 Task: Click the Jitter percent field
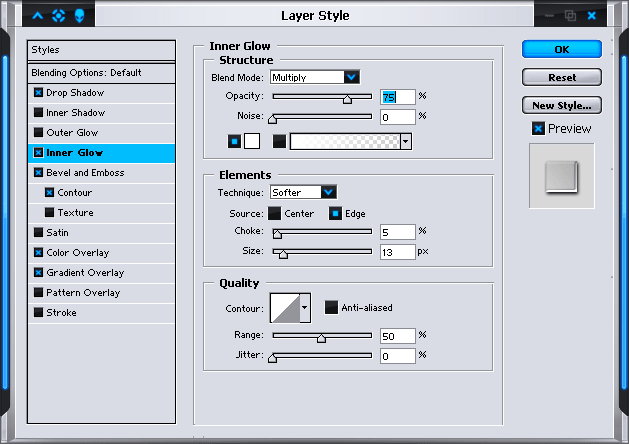(x=398, y=356)
